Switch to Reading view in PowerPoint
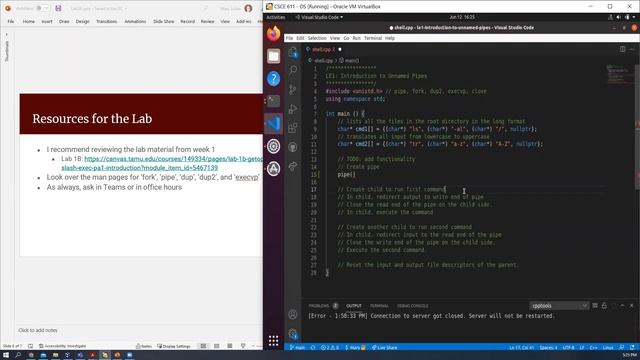The height and width of the screenshot is (360, 640). pos(230,346)
